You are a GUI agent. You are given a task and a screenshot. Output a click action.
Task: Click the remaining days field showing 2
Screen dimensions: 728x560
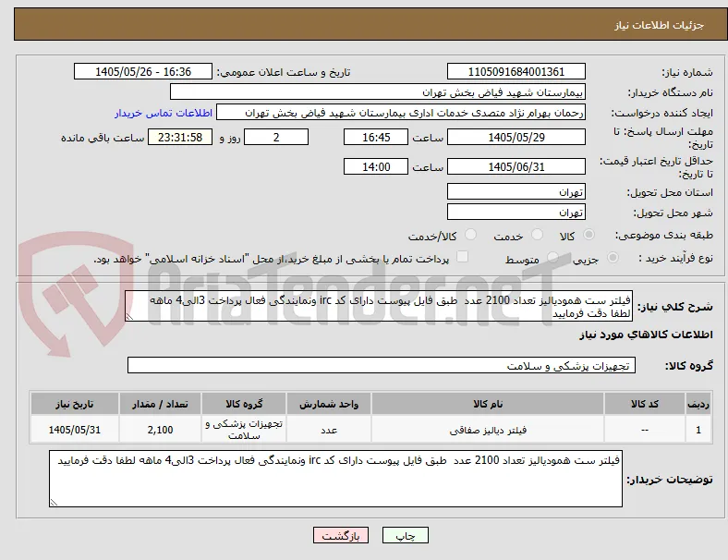[x=276, y=137]
